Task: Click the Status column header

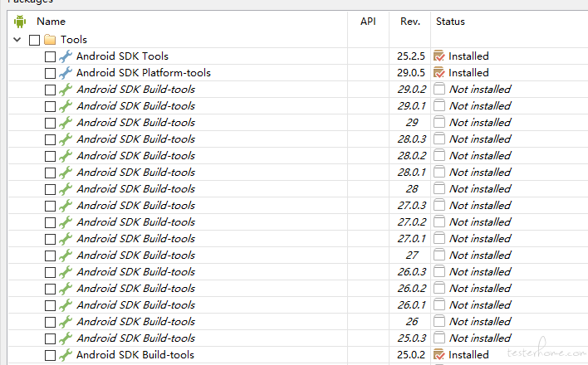Action: tap(450, 22)
